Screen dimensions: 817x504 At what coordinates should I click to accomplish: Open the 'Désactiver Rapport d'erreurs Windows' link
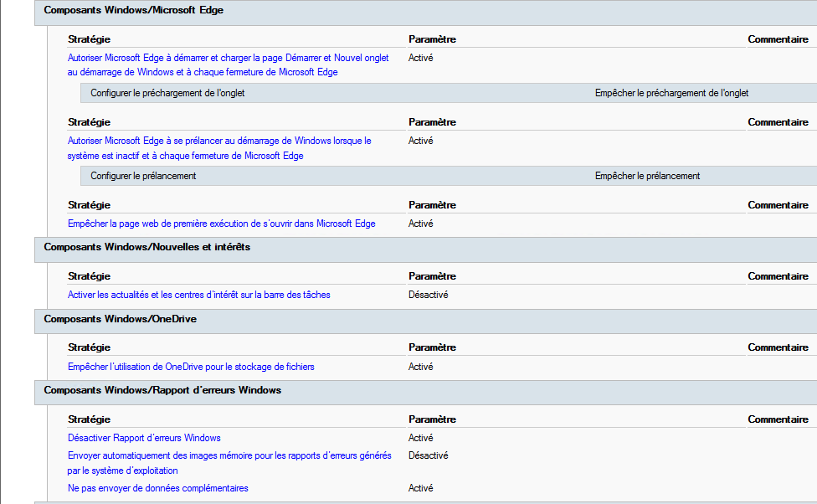coord(144,439)
